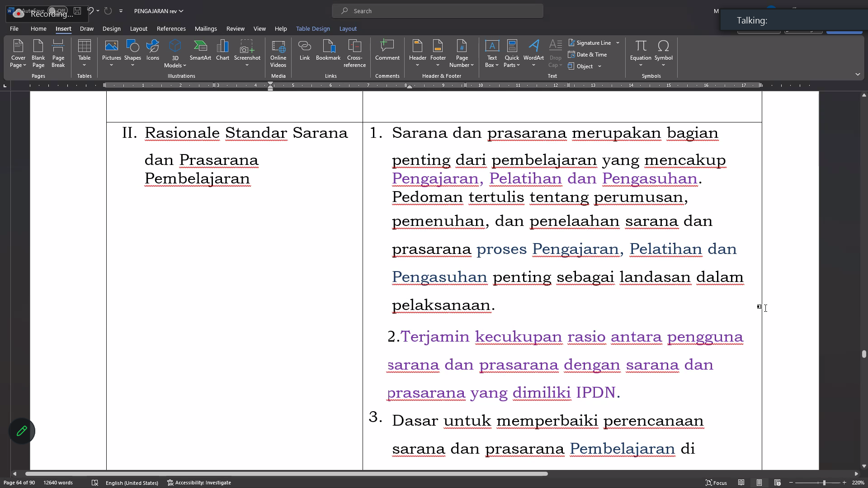The height and width of the screenshot is (488, 868).
Task: Insert Icons from the library
Action: click(x=153, y=51)
